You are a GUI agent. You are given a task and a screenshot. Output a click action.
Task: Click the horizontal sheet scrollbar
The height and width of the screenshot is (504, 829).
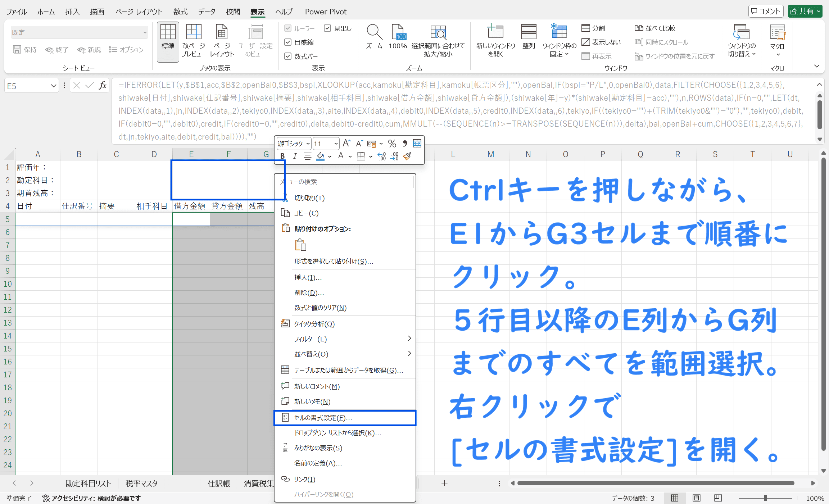656,483
